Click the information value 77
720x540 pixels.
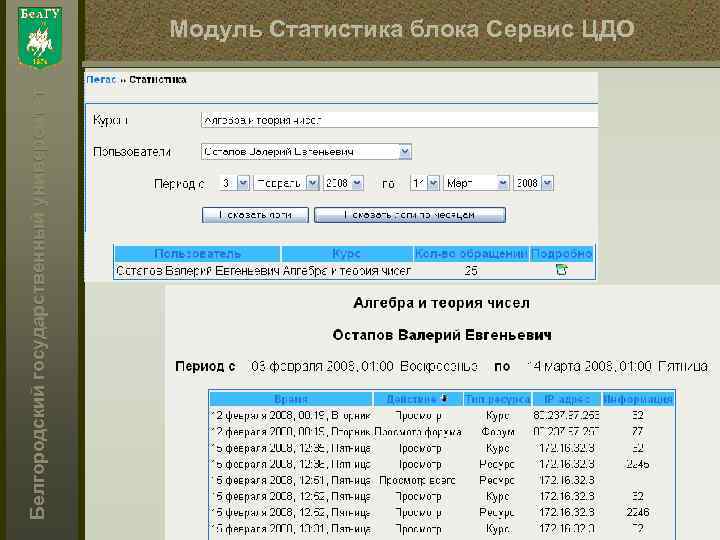pyautogui.click(x=638, y=432)
